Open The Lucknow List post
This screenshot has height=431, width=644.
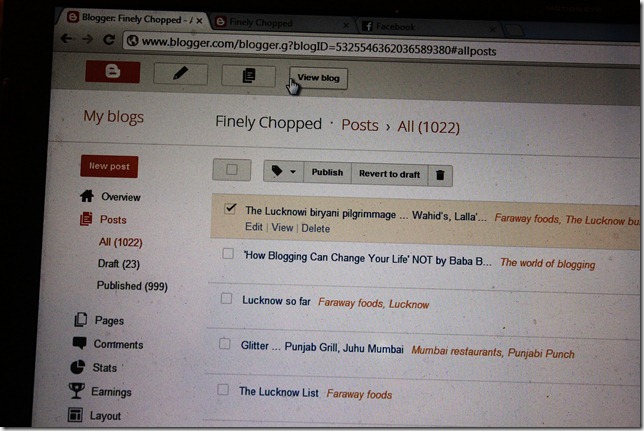pyautogui.click(x=279, y=392)
